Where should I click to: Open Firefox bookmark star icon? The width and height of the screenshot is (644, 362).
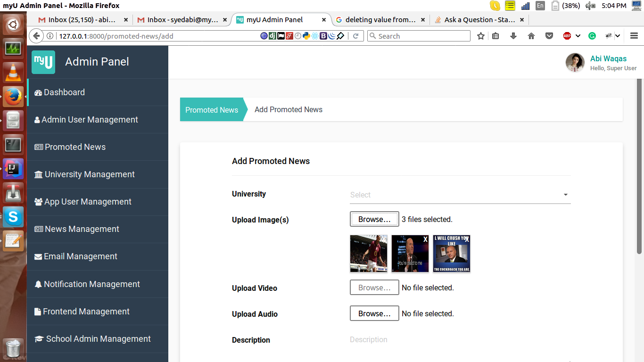480,36
